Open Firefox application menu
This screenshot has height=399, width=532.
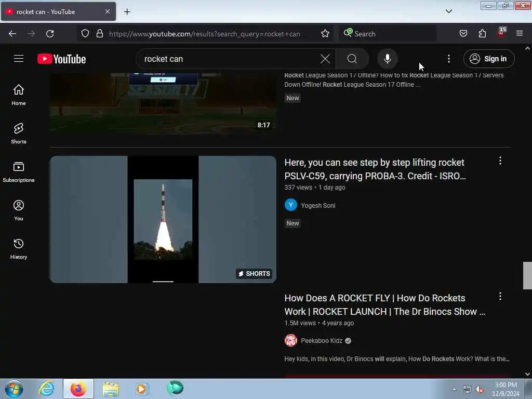[x=520, y=33]
